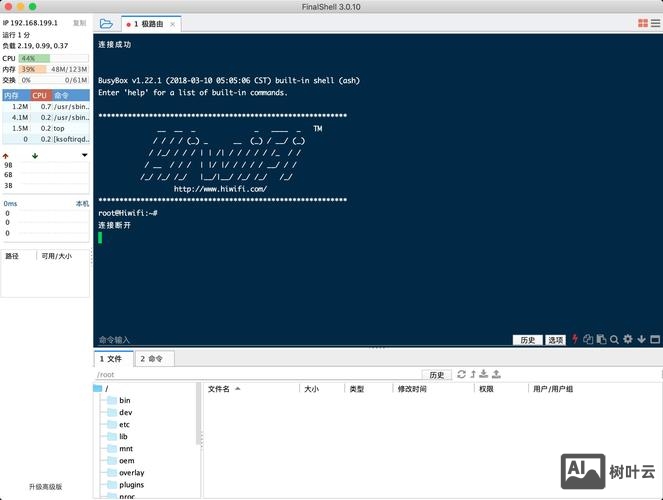Screen dimensions: 663x500
Task: Click the red lightning quick-command icon
Action: pyautogui.click(x=574, y=340)
